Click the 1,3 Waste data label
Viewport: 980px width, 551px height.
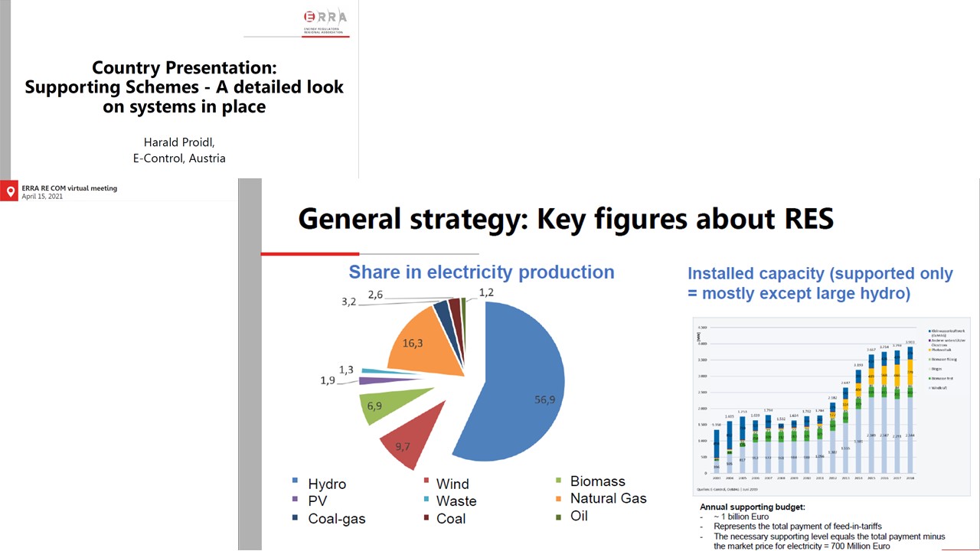click(346, 370)
